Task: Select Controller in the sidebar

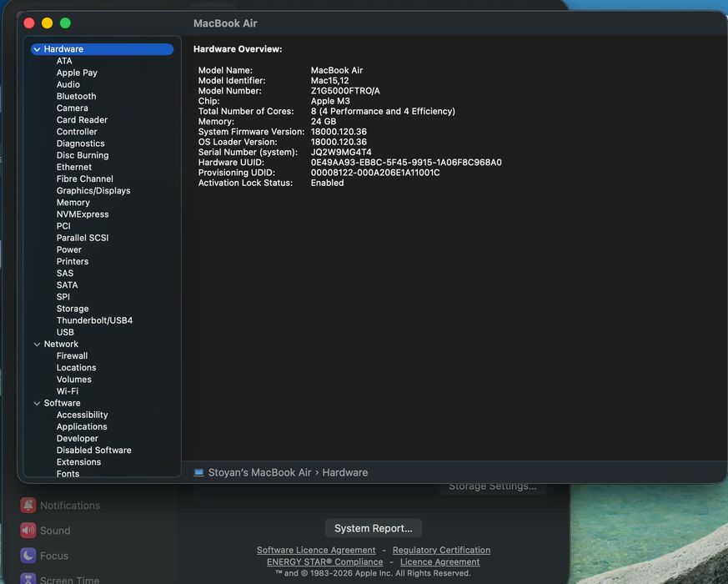Action: [x=77, y=132]
